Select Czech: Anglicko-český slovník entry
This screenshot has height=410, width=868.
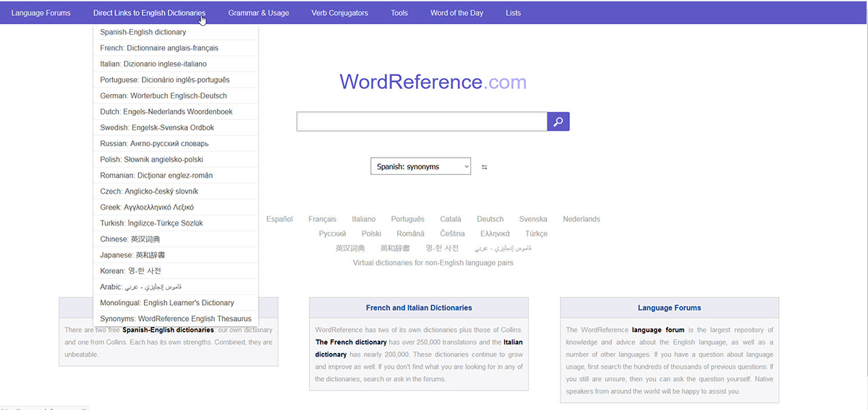(176, 191)
